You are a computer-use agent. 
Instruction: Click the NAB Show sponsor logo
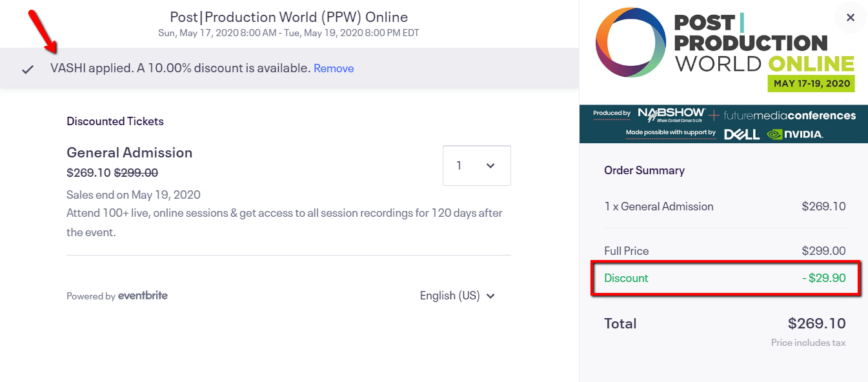click(x=671, y=115)
